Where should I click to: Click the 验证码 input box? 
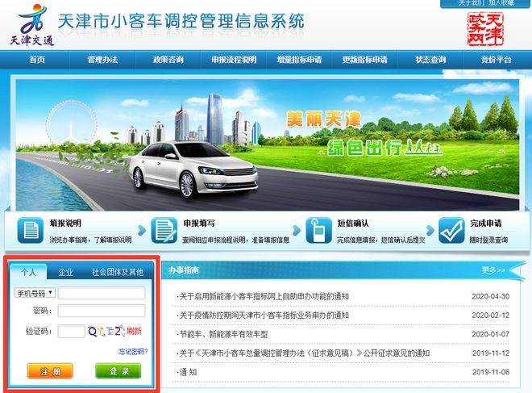[71, 331]
